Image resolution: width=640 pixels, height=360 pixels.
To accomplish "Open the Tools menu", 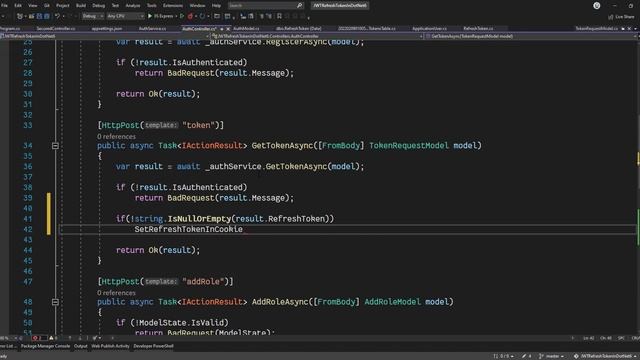I will (151, 6).
